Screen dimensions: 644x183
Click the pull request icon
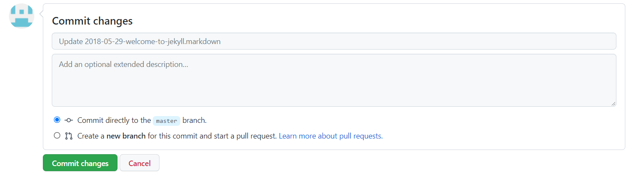tap(69, 136)
